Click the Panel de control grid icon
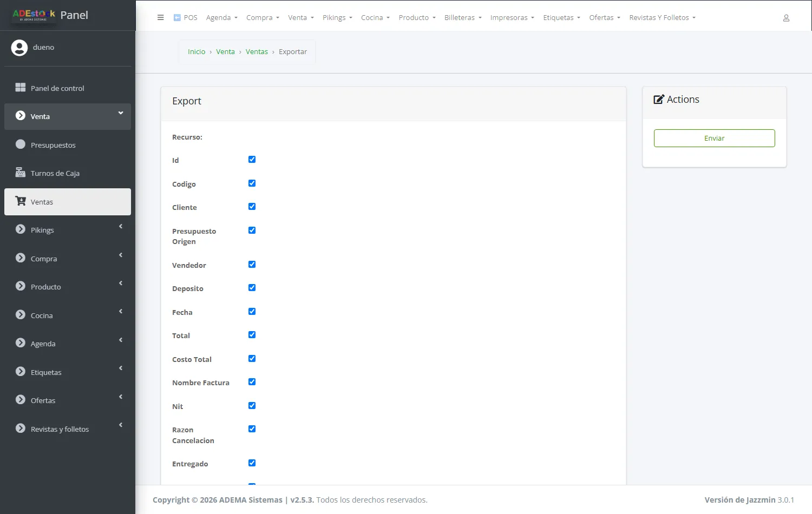The width and height of the screenshot is (812, 514). [21, 88]
